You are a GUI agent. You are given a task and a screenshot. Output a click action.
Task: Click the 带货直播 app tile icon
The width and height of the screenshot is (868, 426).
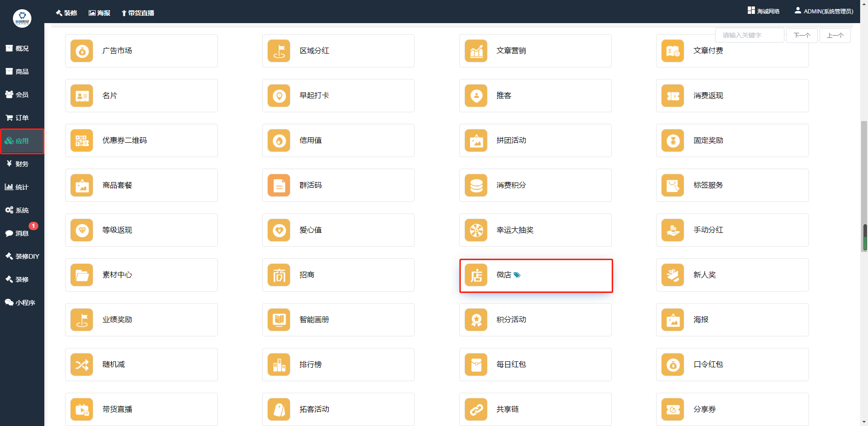point(82,409)
